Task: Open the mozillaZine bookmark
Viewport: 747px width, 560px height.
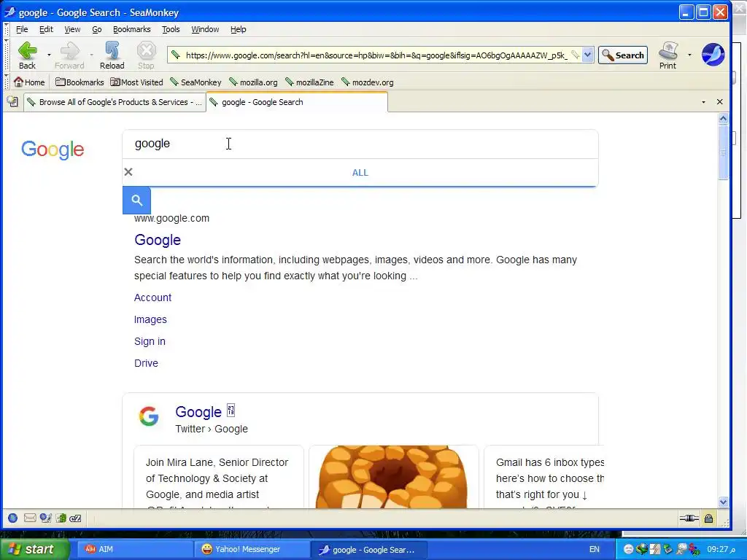Action: tap(309, 82)
